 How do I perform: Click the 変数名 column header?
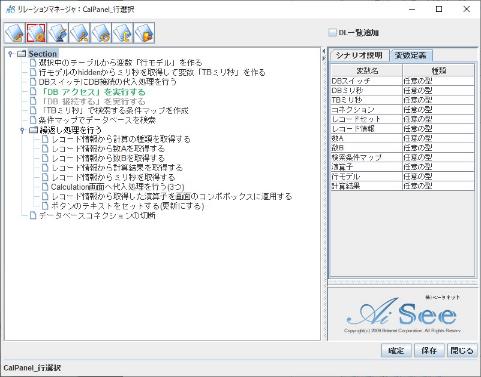[x=367, y=71]
